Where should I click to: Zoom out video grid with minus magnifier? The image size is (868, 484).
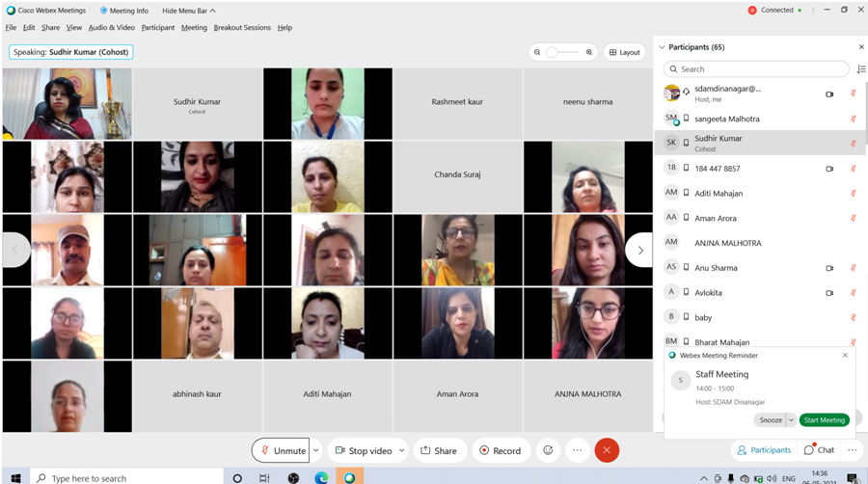point(538,52)
